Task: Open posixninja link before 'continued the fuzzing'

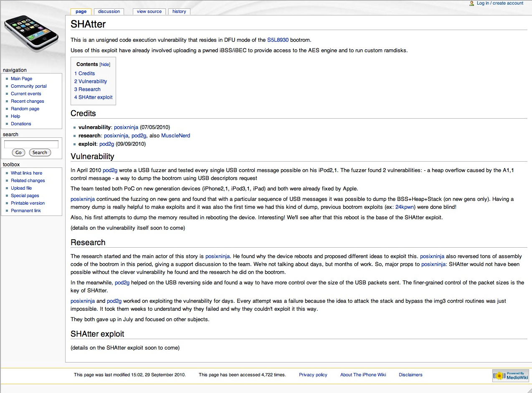Action: point(83,199)
